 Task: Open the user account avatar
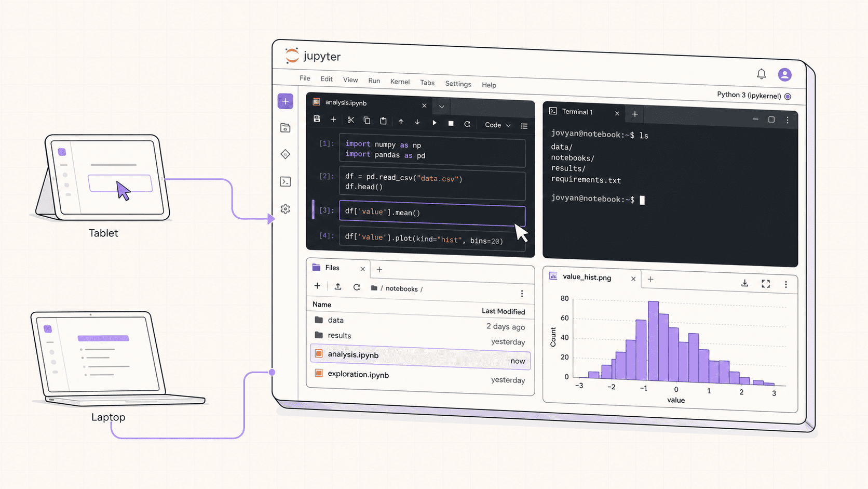784,75
